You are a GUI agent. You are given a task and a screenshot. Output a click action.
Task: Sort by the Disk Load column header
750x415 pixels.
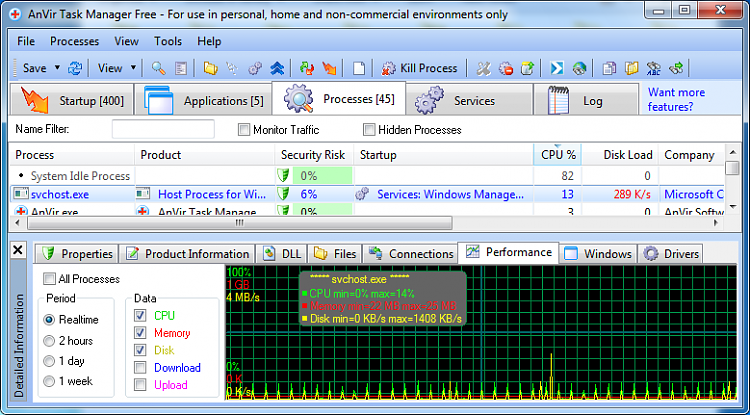point(620,155)
